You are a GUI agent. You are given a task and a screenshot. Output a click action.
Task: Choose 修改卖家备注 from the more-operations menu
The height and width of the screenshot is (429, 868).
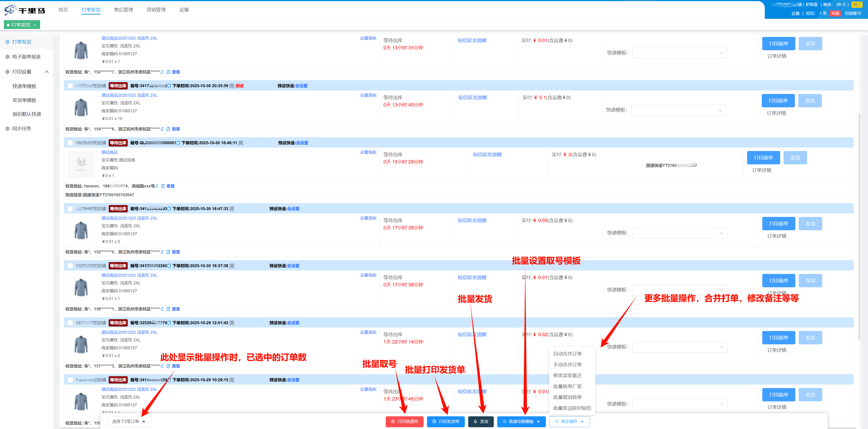click(x=567, y=375)
